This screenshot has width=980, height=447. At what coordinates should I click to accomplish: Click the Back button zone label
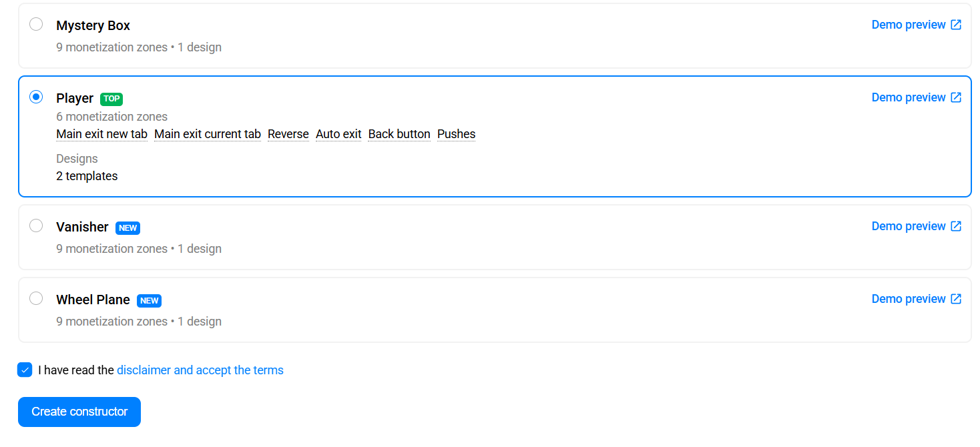[x=399, y=134]
